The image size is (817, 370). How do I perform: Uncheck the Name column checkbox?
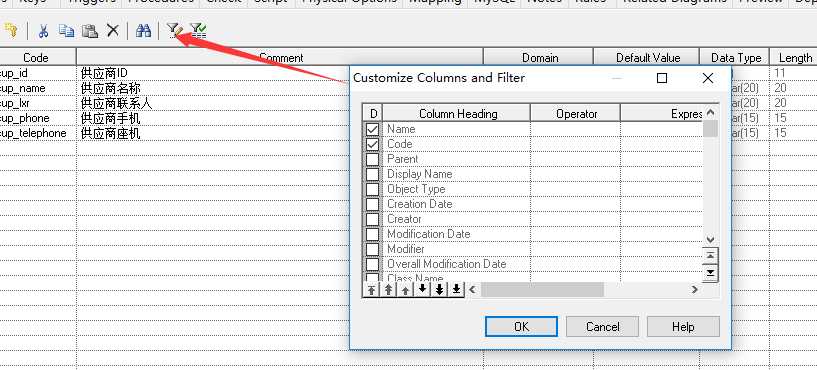[373, 129]
